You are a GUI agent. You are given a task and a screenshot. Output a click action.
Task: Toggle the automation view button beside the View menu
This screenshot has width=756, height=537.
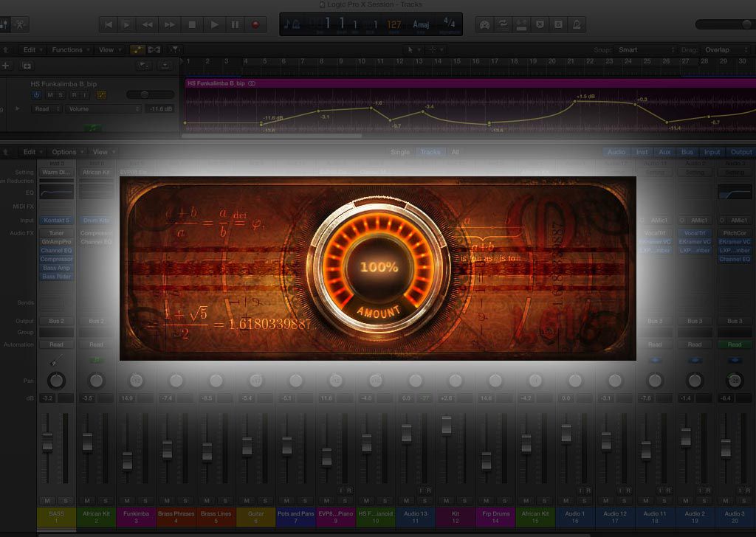click(x=137, y=49)
